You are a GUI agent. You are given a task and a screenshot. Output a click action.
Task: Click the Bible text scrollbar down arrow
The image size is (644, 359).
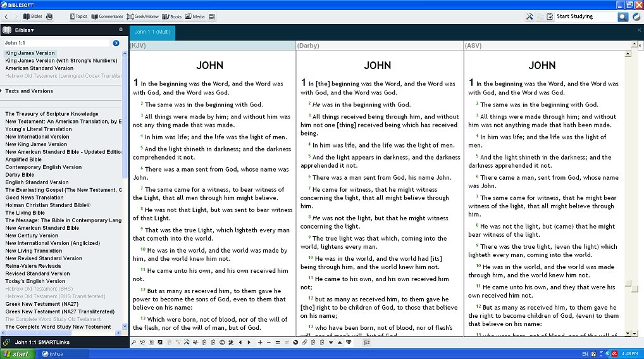point(628,333)
